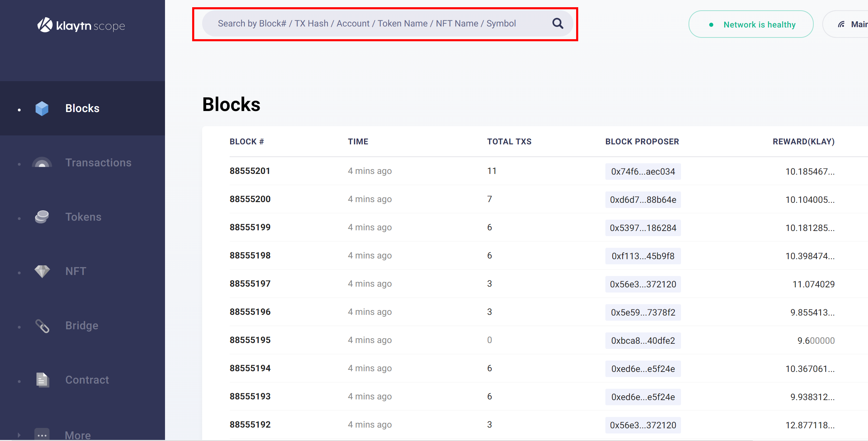Click the document Contract icon
This screenshot has width=868, height=441.
coord(42,380)
